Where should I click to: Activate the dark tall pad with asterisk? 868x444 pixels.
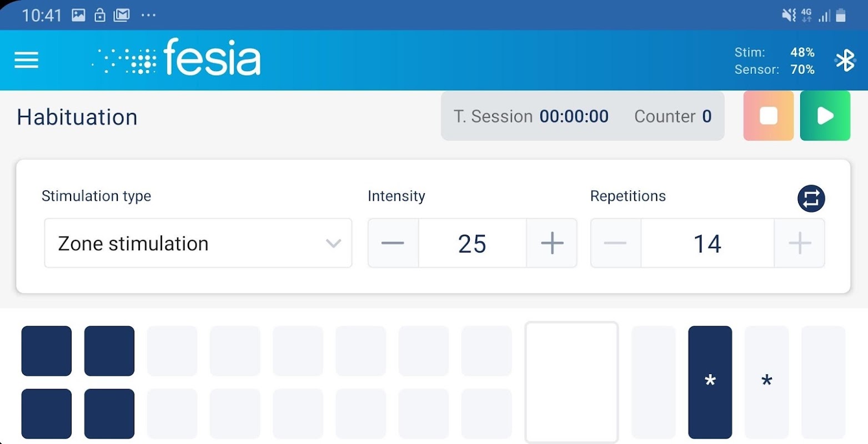tap(710, 382)
